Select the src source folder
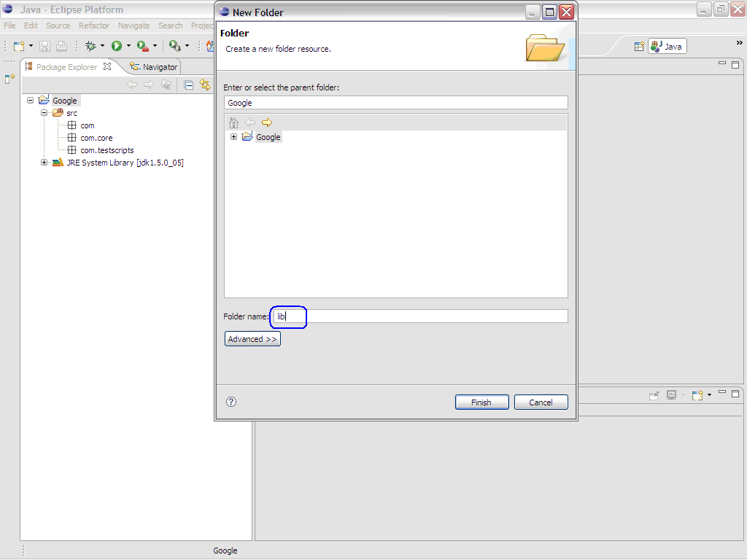This screenshot has height=560, width=747. pos(71,113)
